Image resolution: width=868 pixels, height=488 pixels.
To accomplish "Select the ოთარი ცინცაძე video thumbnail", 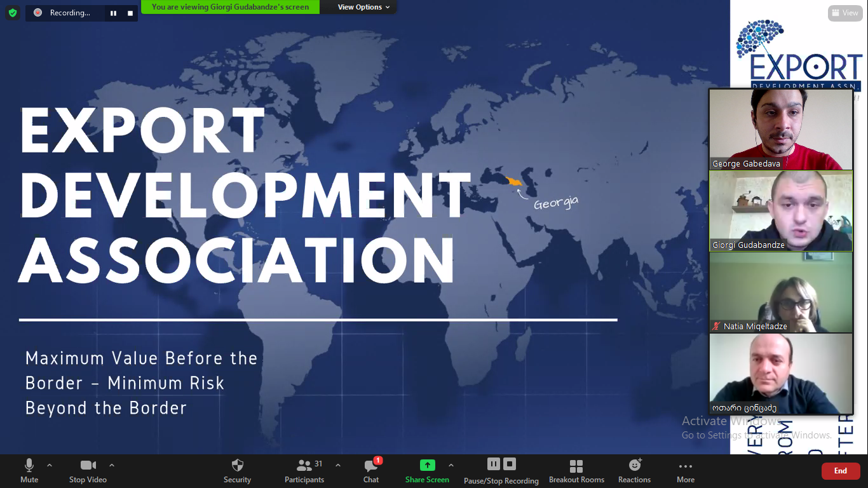I will tap(781, 374).
